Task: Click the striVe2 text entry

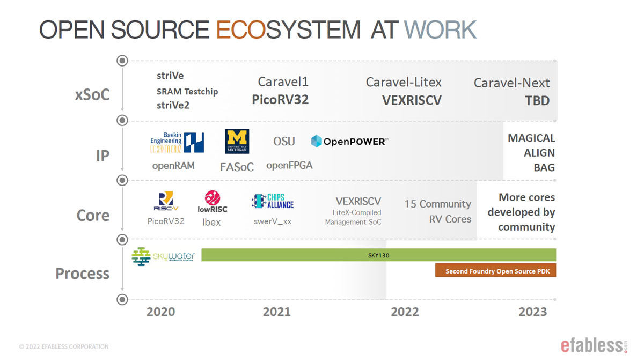Action: (x=173, y=105)
